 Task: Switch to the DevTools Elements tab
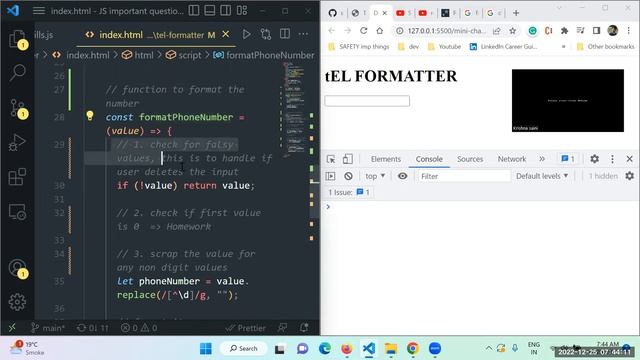[386, 159]
